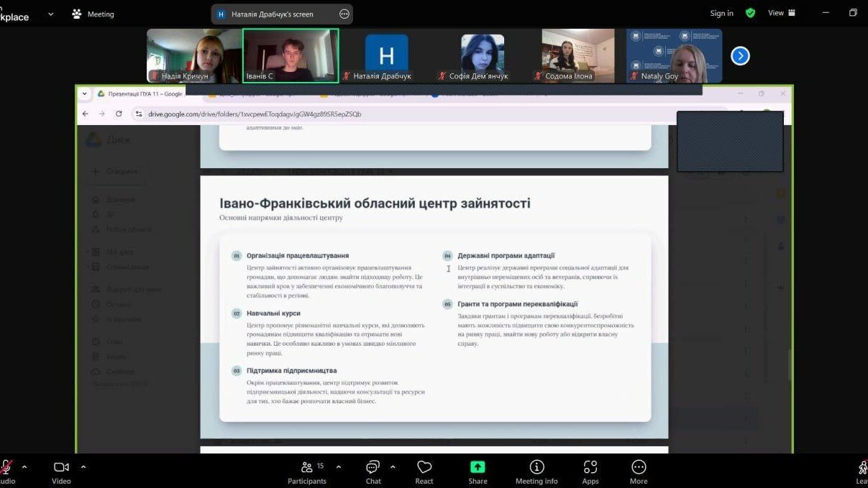Expand the audio options chevron
This screenshot has height=488, width=868.
click(24, 466)
